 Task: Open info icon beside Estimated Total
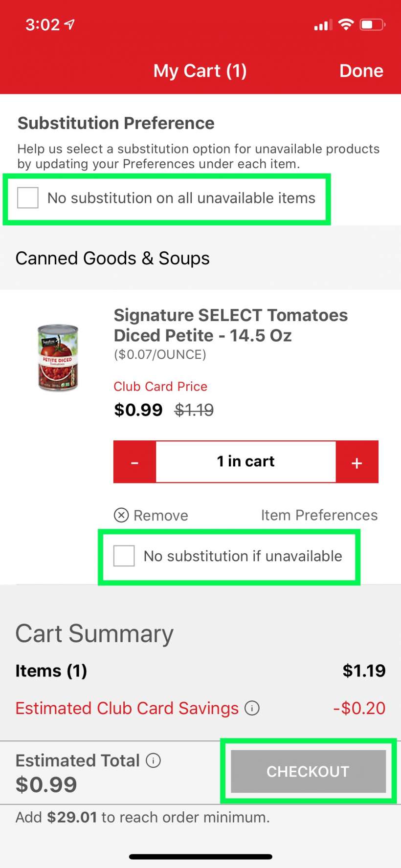153,760
